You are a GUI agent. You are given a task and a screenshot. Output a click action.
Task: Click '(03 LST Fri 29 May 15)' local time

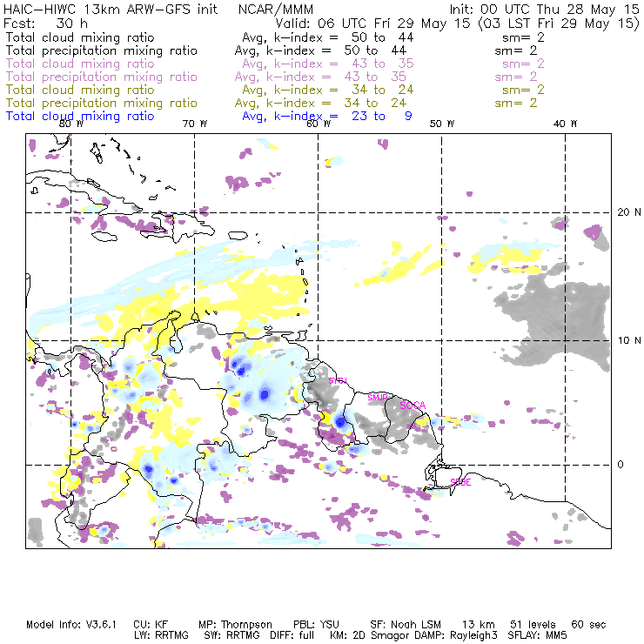(x=559, y=23)
